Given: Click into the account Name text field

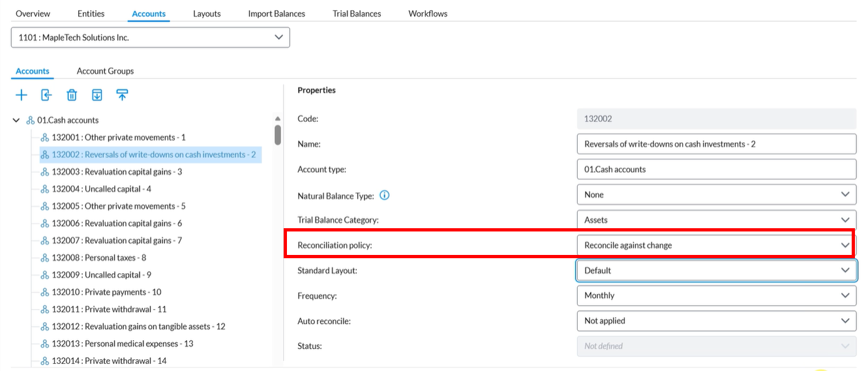Looking at the screenshot, I should pyautogui.click(x=715, y=144).
